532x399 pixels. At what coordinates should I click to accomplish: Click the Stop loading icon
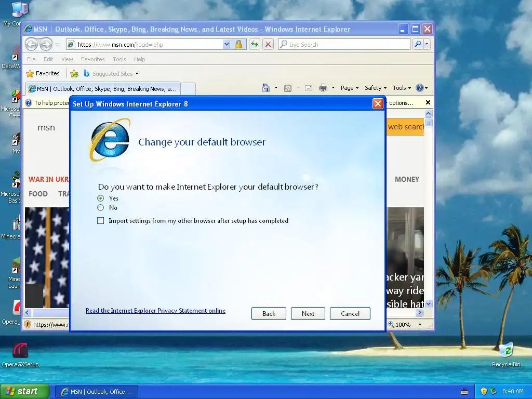coord(268,45)
